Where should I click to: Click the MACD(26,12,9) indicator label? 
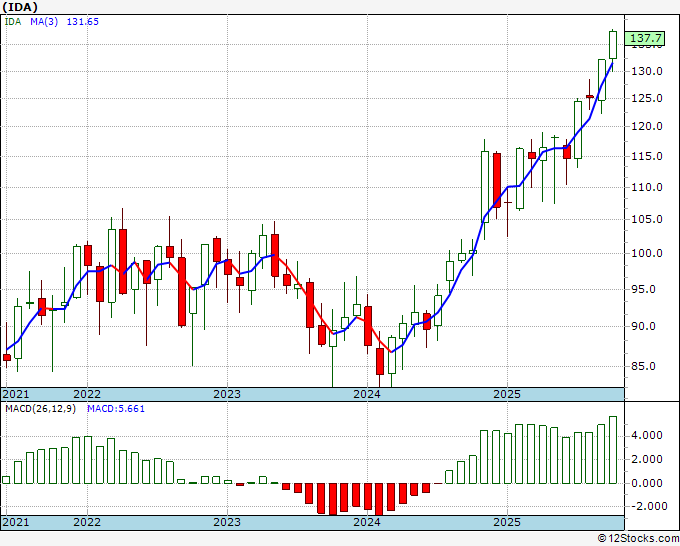[x=41, y=409]
